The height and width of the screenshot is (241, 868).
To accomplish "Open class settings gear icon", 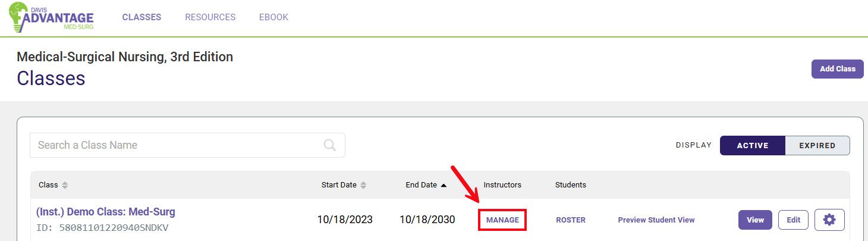I will [x=829, y=220].
